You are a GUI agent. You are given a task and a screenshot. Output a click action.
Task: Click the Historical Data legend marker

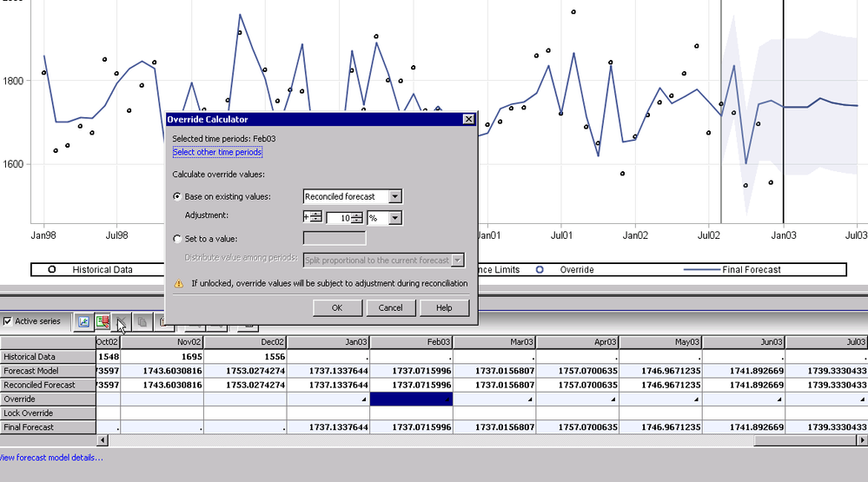pyautogui.click(x=52, y=270)
